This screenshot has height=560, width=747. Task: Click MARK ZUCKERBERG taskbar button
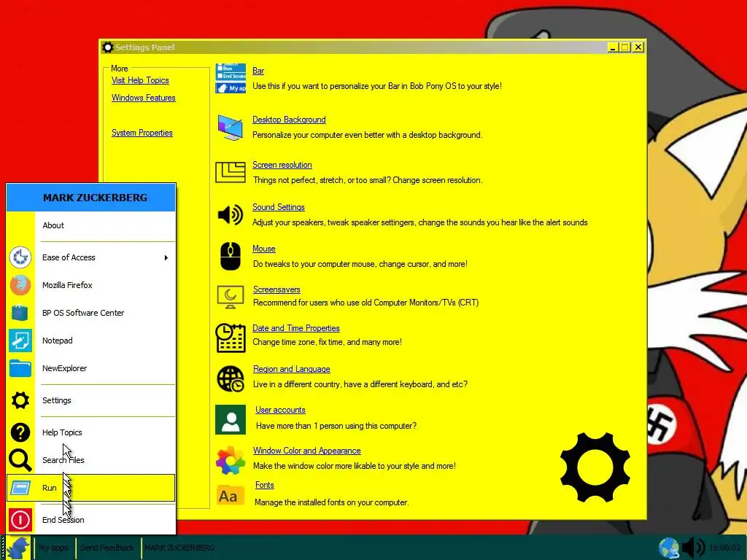click(x=179, y=548)
